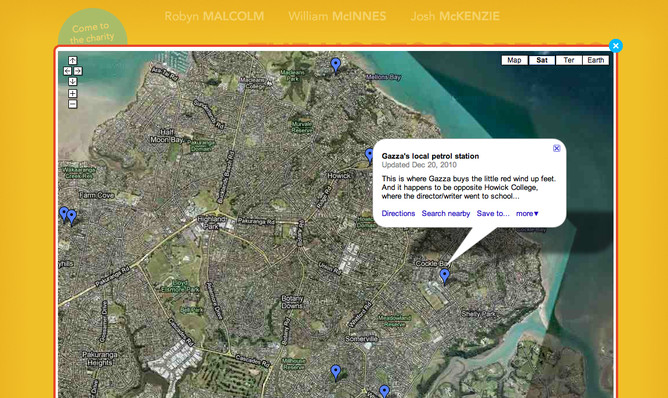Image resolution: width=668 pixels, height=398 pixels.
Task: Click William McINNES name
Action: point(337,16)
